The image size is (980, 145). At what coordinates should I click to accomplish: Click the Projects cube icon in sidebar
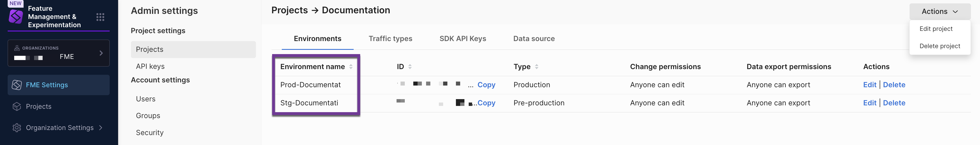(x=17, y=107)
